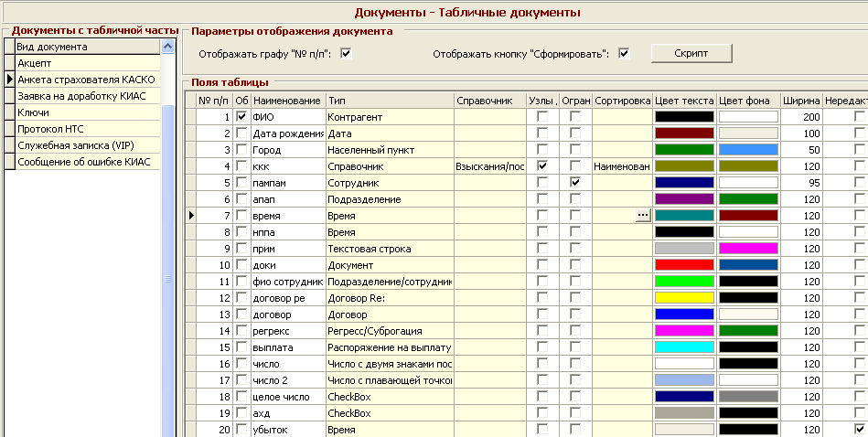Image resolution: width=868 pixels, height=437 pixels.
Task: Select Акцепт in document list
Action: pyautogui.click(x=88, y=63)
